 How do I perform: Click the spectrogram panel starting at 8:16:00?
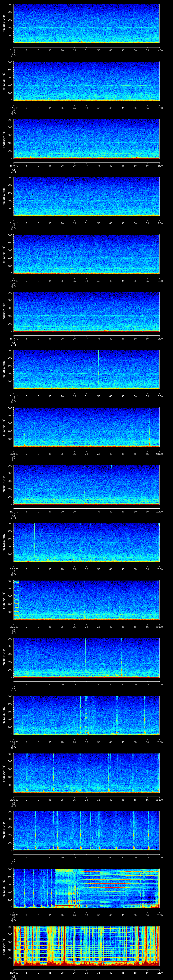[86, 196]
